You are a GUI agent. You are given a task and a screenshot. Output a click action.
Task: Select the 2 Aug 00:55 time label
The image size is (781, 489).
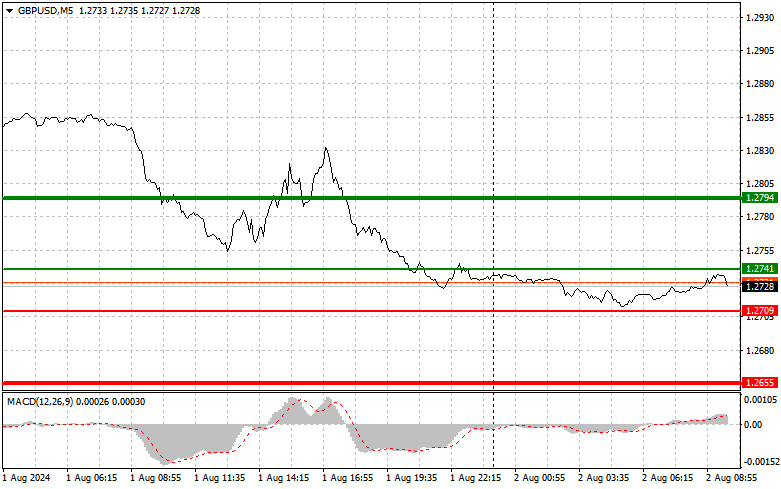tap(539, 478)
